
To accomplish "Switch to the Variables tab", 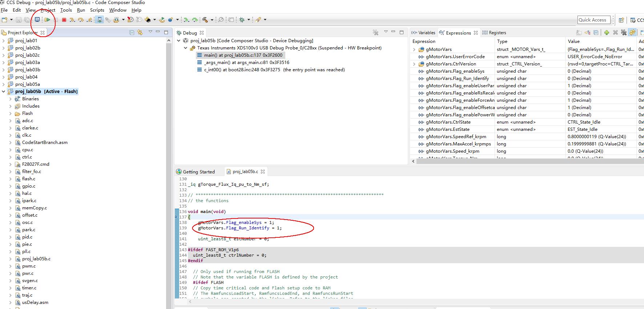I will 423,33.
